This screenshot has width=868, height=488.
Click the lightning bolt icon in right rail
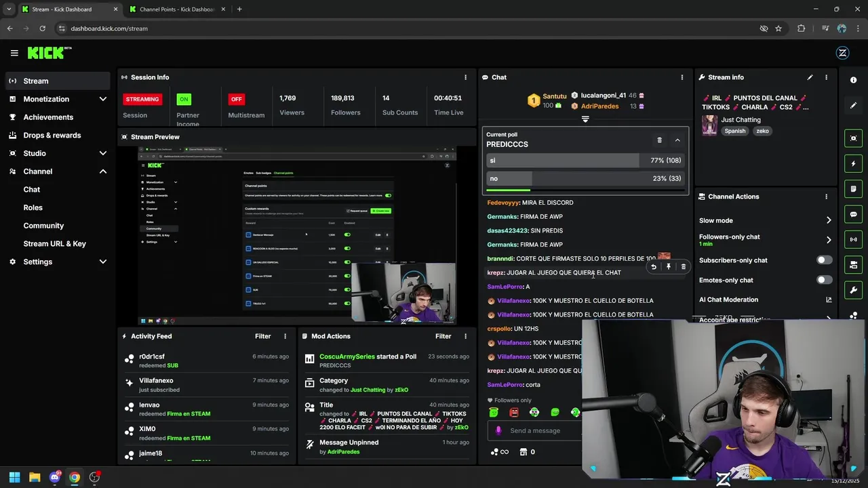pyautogui.click(x=854, y=163)
